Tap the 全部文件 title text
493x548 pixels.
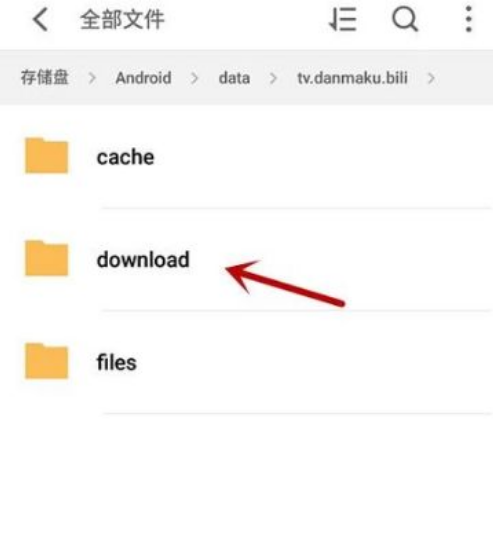tap(122, 20)
